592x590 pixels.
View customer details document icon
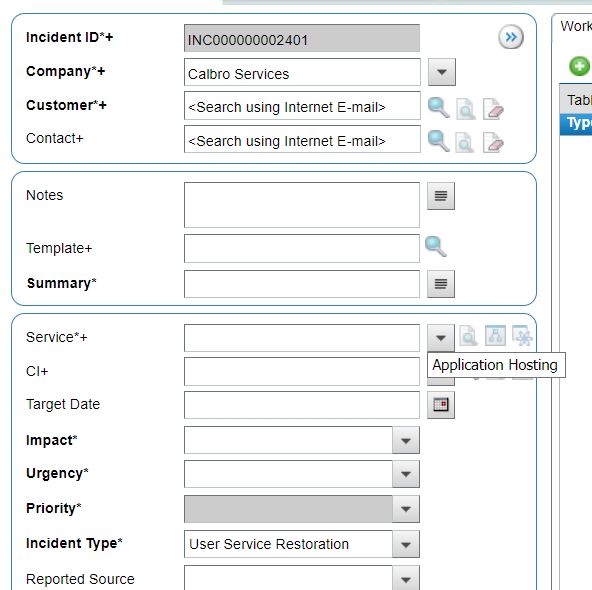tap(466, 109)
